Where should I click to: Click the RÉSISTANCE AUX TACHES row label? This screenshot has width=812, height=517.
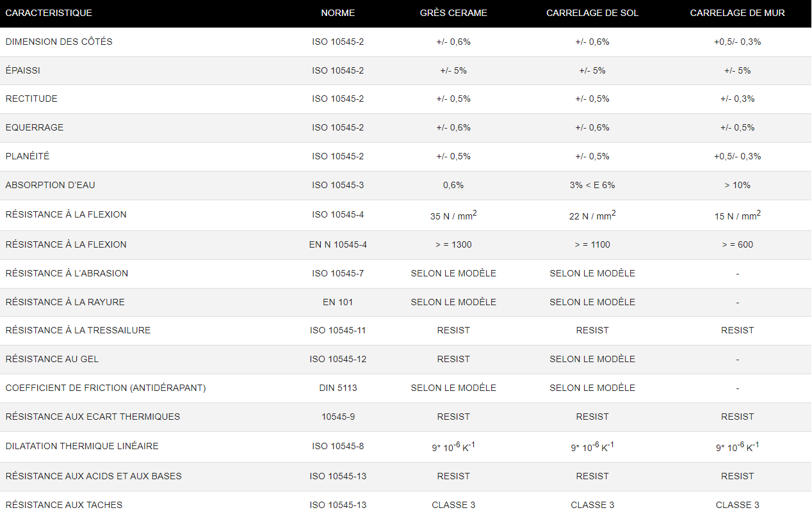coord(64,505)
